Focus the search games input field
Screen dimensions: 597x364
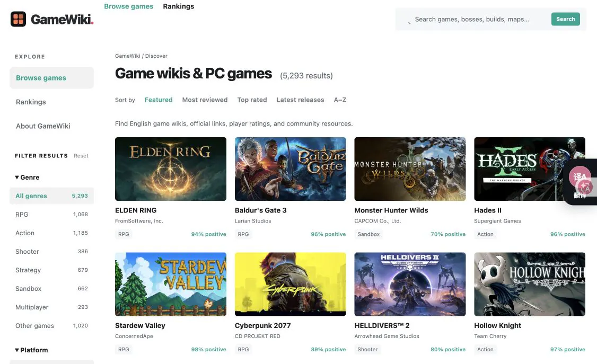(472, 20)
